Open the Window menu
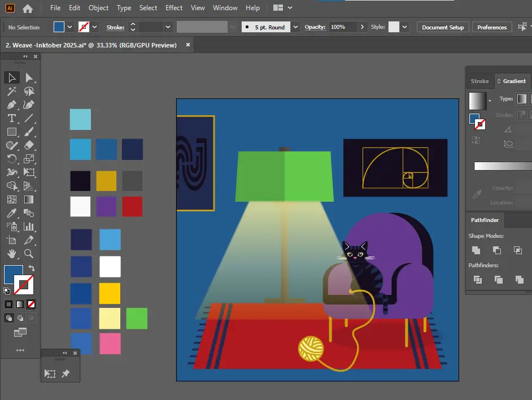Screen dimensions: 532x400 (x=225, y=8)
